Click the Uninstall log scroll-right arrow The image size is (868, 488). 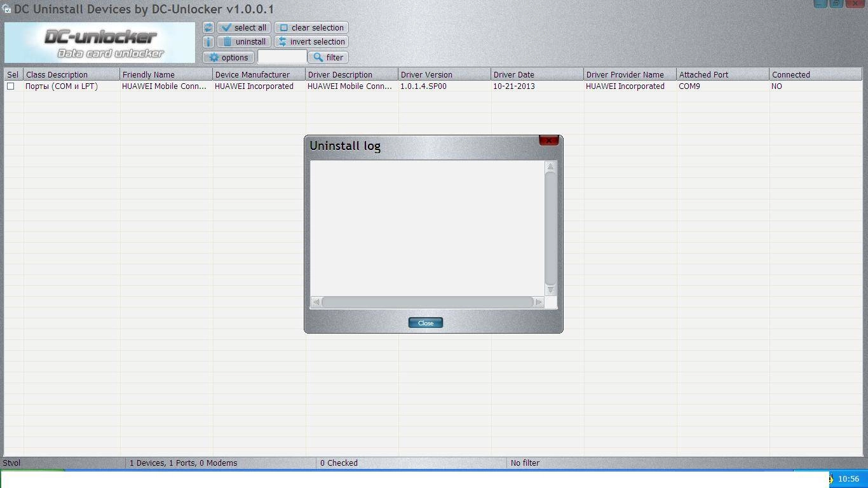(x=539, y=302)
